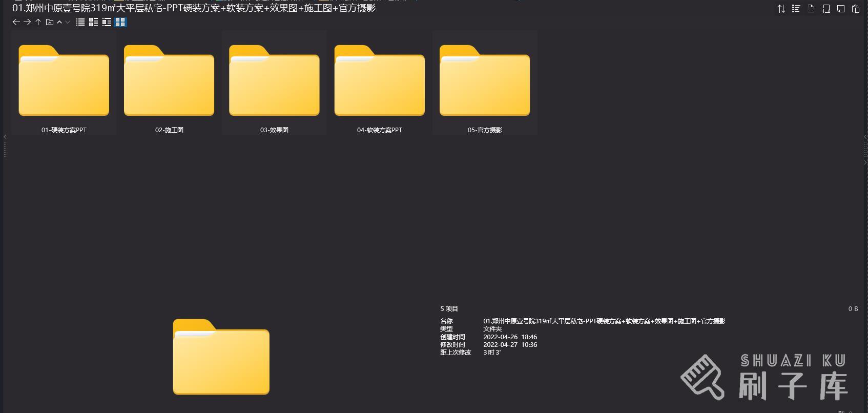Click the dimmed down chevron in toolbar
The height and width of the screenshot is (413, 868).
pos(68,22)
